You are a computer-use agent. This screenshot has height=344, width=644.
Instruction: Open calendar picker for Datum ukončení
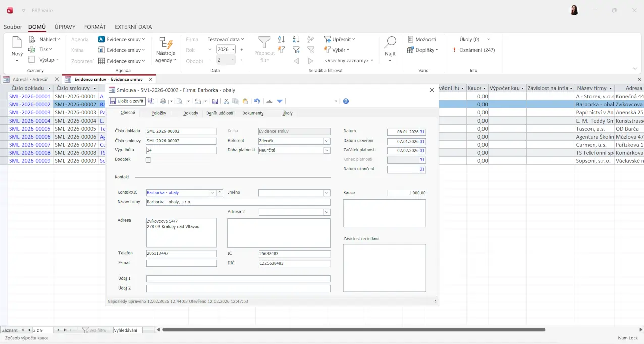tap(422, 170)
